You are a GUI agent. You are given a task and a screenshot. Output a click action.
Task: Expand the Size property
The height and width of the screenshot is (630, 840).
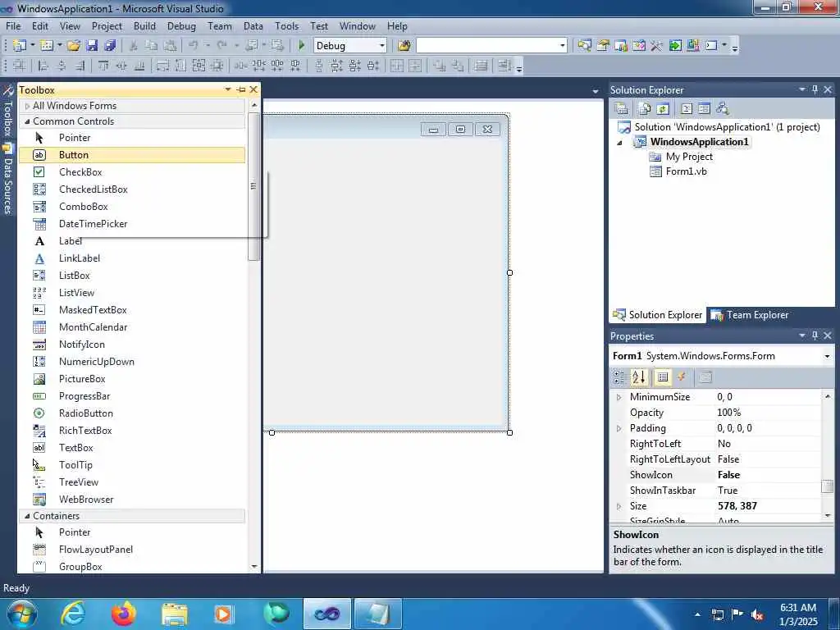tap(619, 505)
